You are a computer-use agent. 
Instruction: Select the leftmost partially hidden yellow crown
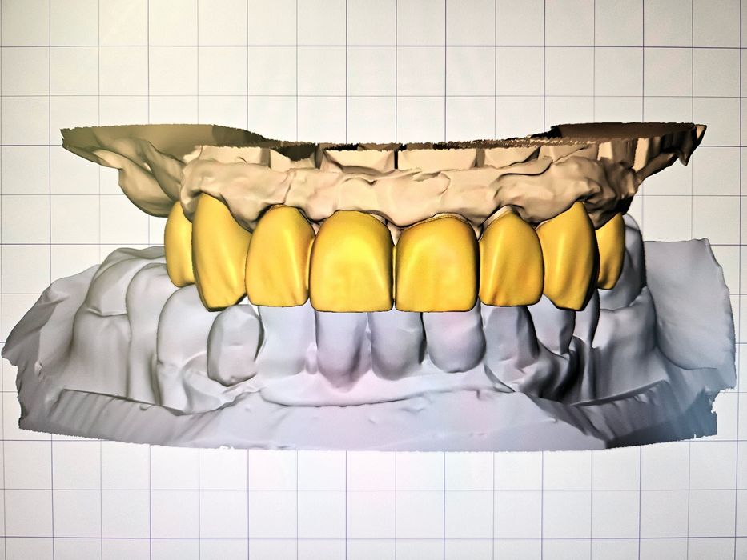pos(179,246)
